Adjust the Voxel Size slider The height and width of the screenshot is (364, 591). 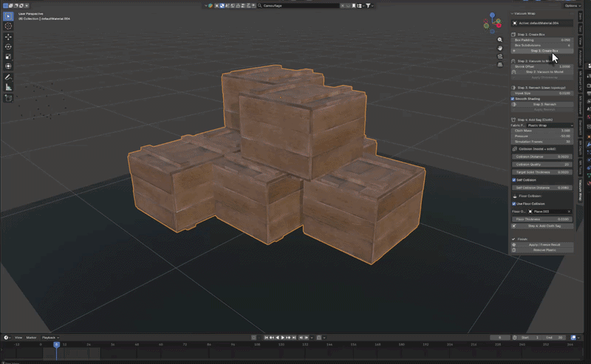pyautogui.click(x=542, y=93)
